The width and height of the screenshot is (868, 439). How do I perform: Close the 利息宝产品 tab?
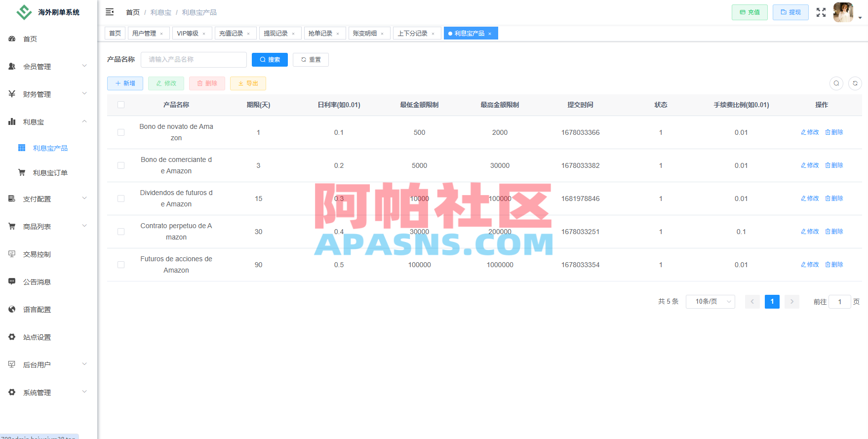point(490,34)
